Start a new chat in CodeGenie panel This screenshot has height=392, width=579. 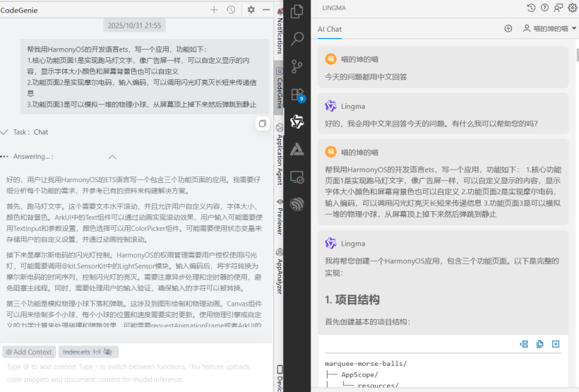pos(214,10)
